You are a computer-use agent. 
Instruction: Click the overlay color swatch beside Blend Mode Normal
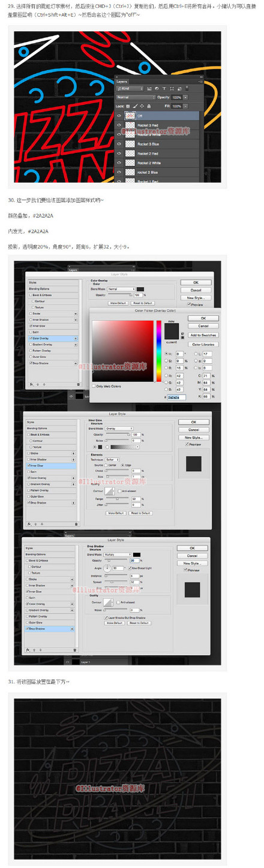point(140,289)
